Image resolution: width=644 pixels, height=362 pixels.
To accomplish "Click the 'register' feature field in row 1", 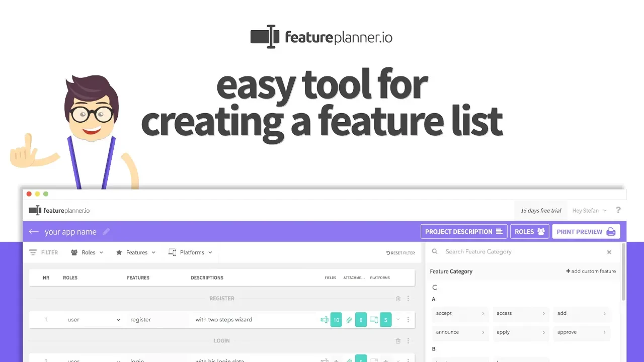I will click(x=157, y=320).
